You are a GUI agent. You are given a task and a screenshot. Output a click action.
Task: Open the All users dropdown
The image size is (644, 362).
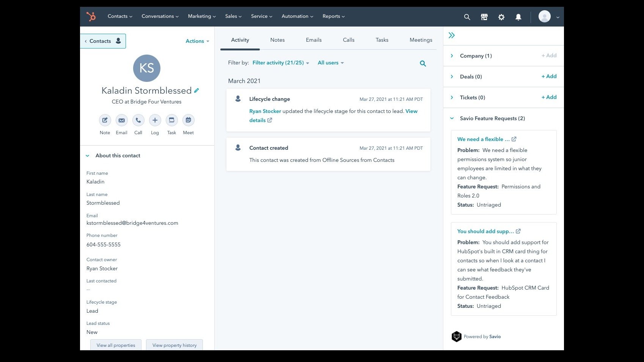pyautogui.click(x=330, y=63)
